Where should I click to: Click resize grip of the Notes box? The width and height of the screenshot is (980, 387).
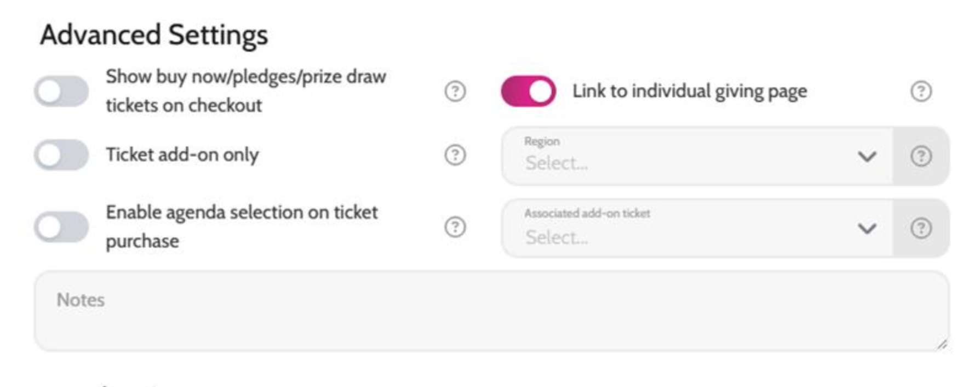(942, 344)
